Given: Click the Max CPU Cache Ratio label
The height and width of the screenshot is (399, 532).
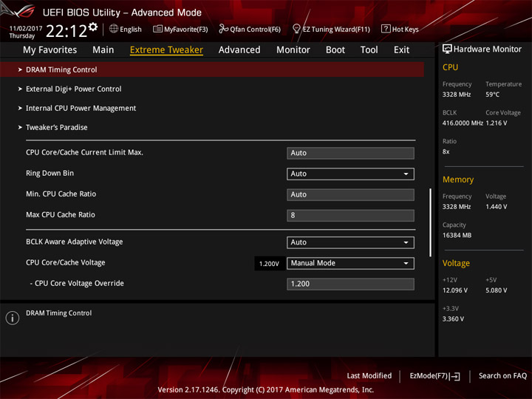Looking at the screenshot, I should point(61,215).
